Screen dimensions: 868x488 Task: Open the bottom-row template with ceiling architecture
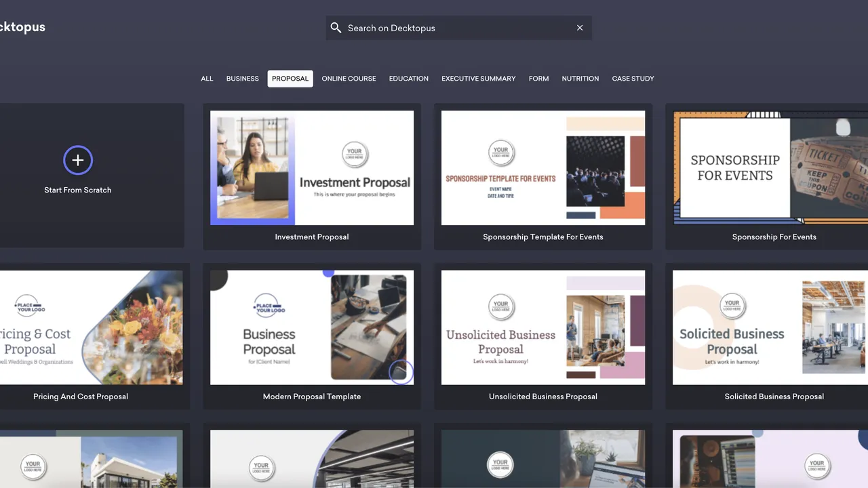[x=312, y=459]
